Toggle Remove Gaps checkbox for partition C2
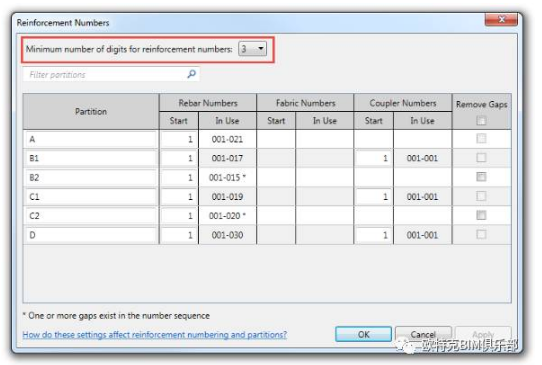Image resolution: width=542 pixels, height=365 pixels. (481, 215)
